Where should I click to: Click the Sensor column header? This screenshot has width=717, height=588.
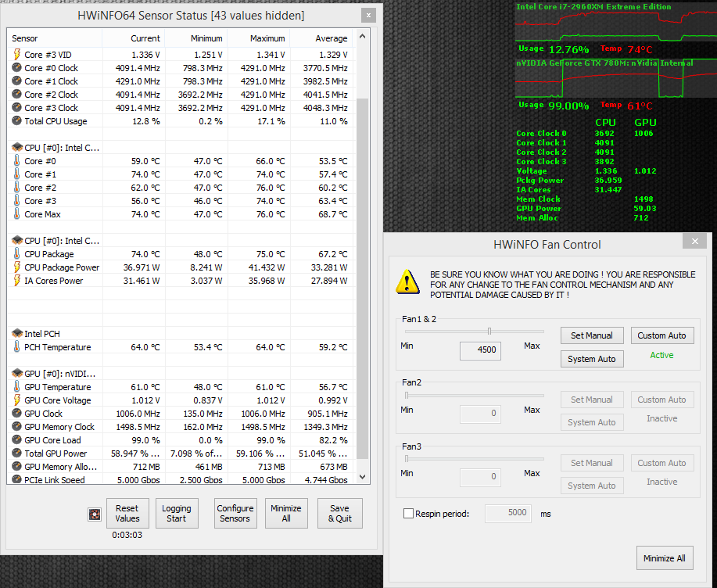(x=55, y=38)
